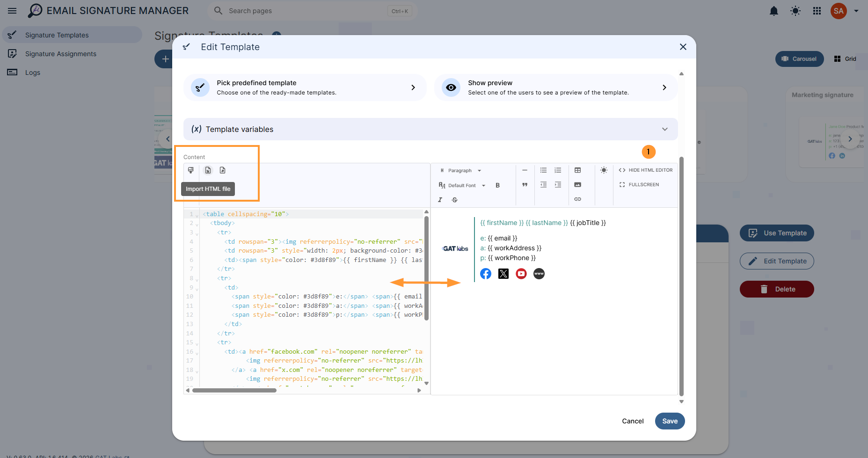Open Pick predefined template option
This screenshot has height=458, width=868.
click(305, 87)
